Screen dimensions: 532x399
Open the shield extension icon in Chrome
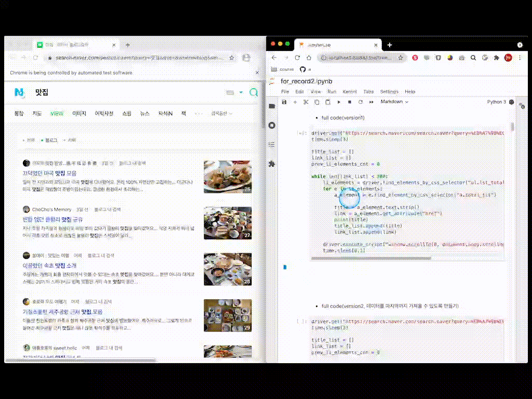[x=438, y=58]
